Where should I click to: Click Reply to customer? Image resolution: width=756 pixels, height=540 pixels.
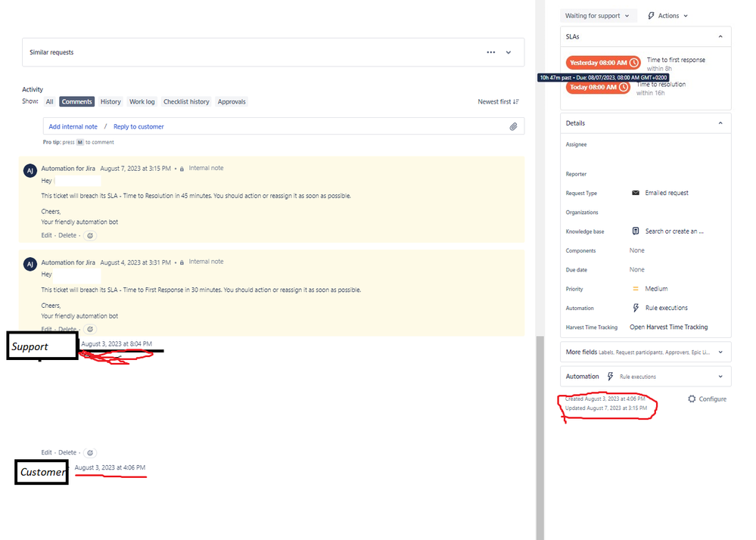click(138, 127)
